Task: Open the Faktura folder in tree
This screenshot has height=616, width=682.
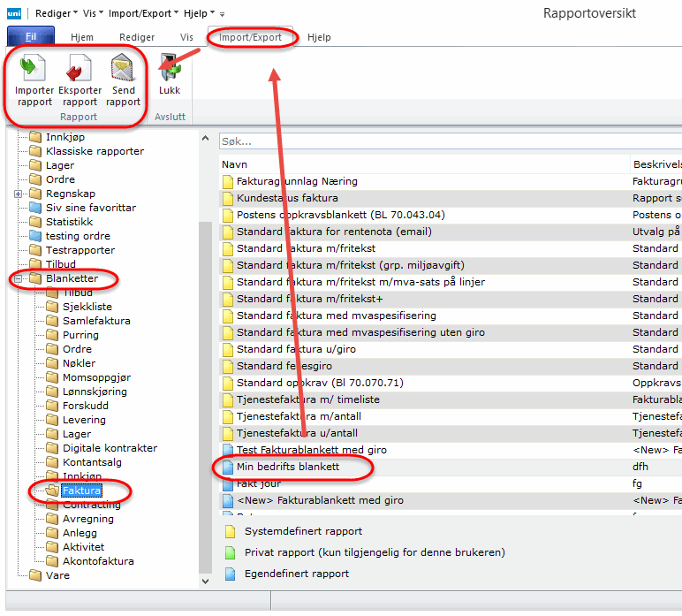Action: (81, 491)
